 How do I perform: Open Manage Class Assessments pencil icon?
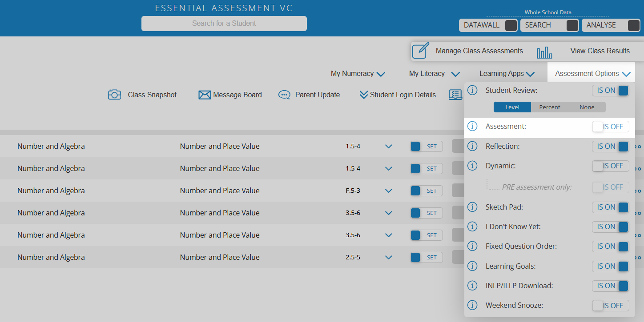point(420,51)
